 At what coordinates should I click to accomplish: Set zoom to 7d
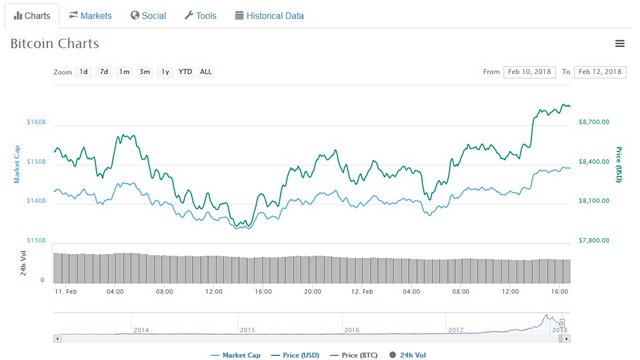[x=104, y=72]
